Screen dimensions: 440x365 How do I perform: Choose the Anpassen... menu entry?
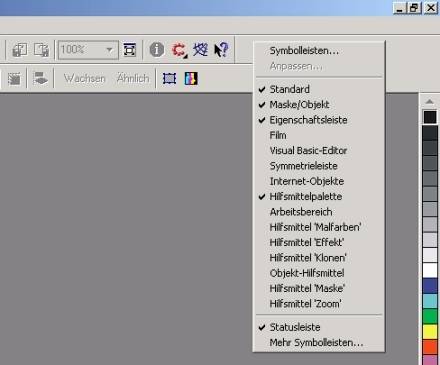click(319, 66)
